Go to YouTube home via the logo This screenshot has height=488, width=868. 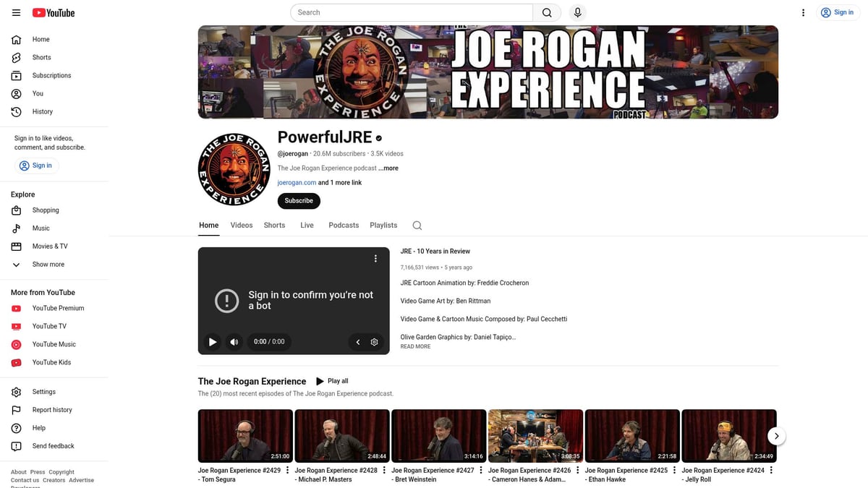coord(53,12)
